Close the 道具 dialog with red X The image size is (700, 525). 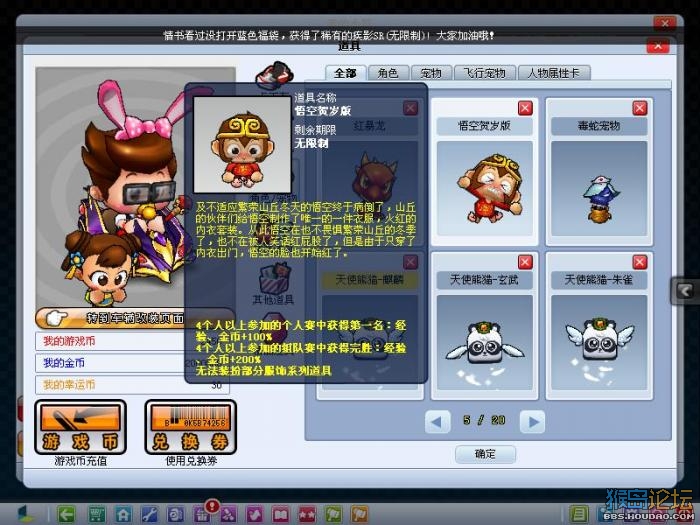(x=658, y=46)
